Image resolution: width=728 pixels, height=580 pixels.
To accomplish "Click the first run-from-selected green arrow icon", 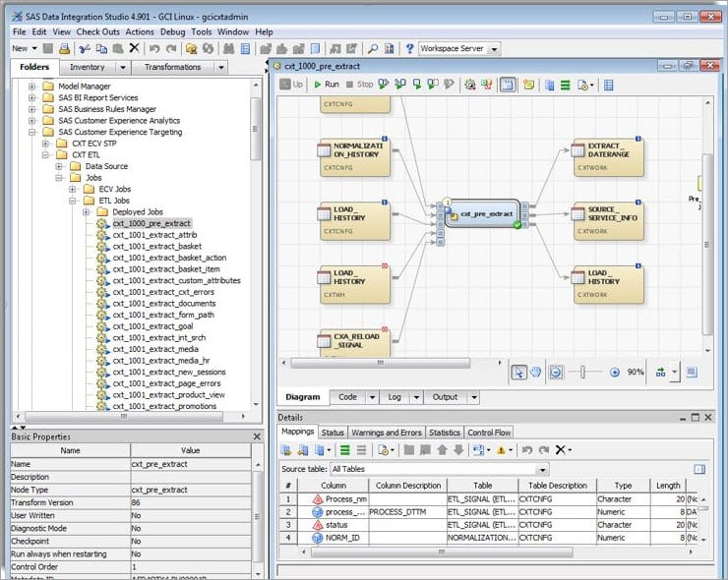I will coord(384,84).
